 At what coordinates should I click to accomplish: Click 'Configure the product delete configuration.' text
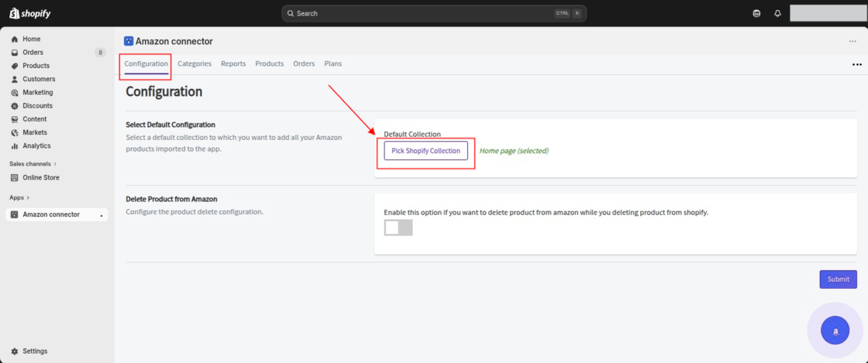(195, 211)
